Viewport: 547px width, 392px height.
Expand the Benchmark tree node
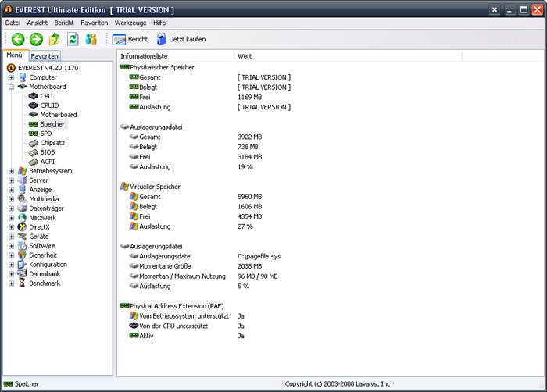point(11,283)
